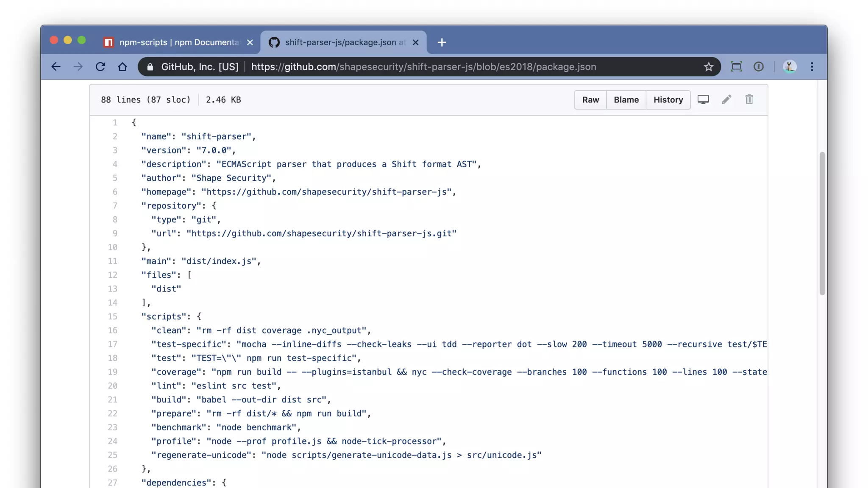This screenshot has width=868, height=488.
Task: Open the file History button
Action: [668, 100]
